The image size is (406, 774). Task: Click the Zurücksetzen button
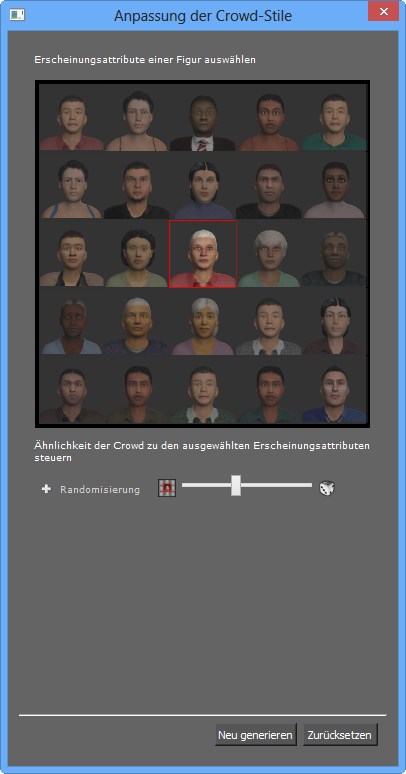click(x=340, y=735)
